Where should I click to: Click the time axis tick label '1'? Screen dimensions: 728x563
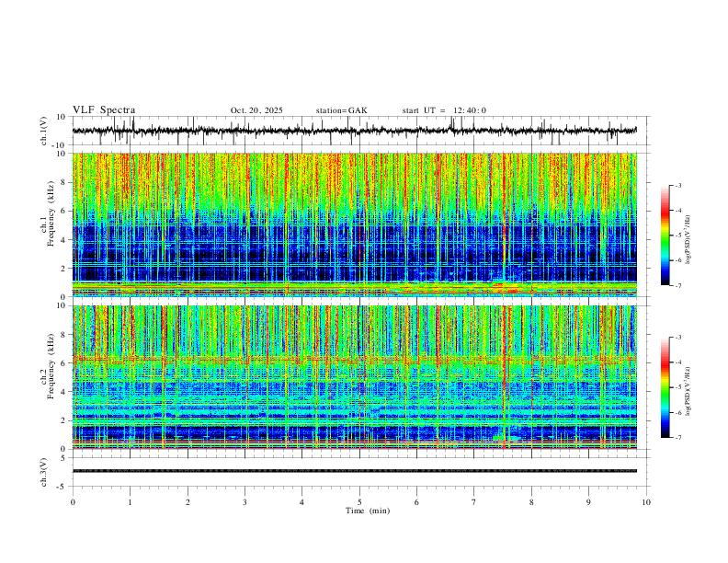pyautogui.click(x=130, y=502)
